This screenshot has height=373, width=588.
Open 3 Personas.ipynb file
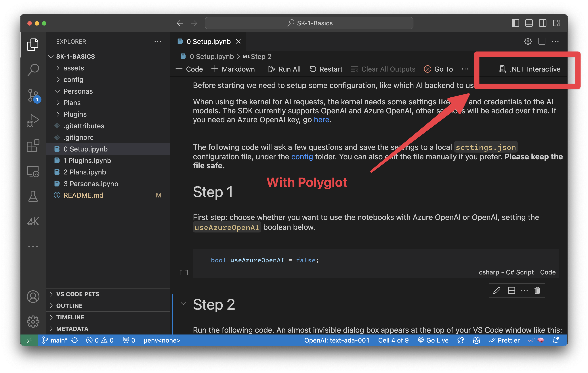tap(108, 184)
